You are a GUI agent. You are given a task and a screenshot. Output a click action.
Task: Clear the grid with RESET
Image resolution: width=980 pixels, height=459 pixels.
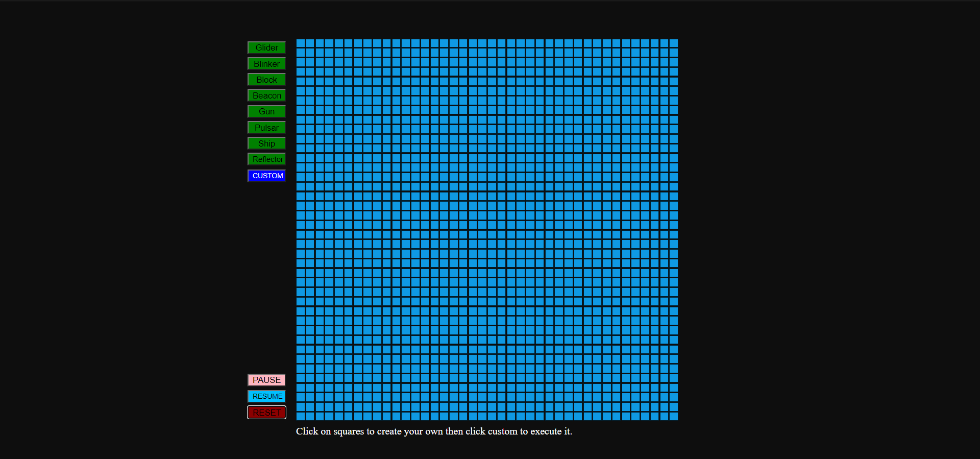(266, 413)
